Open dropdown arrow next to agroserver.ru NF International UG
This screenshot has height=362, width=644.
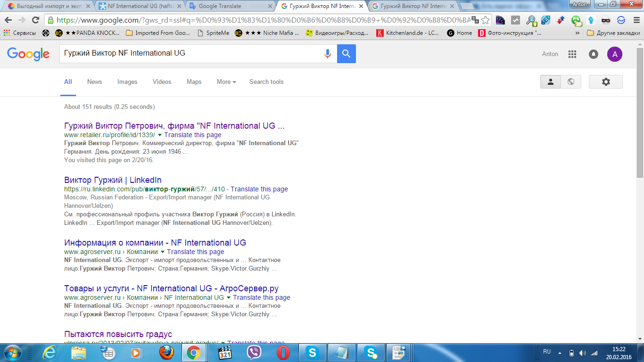[229, 298]
